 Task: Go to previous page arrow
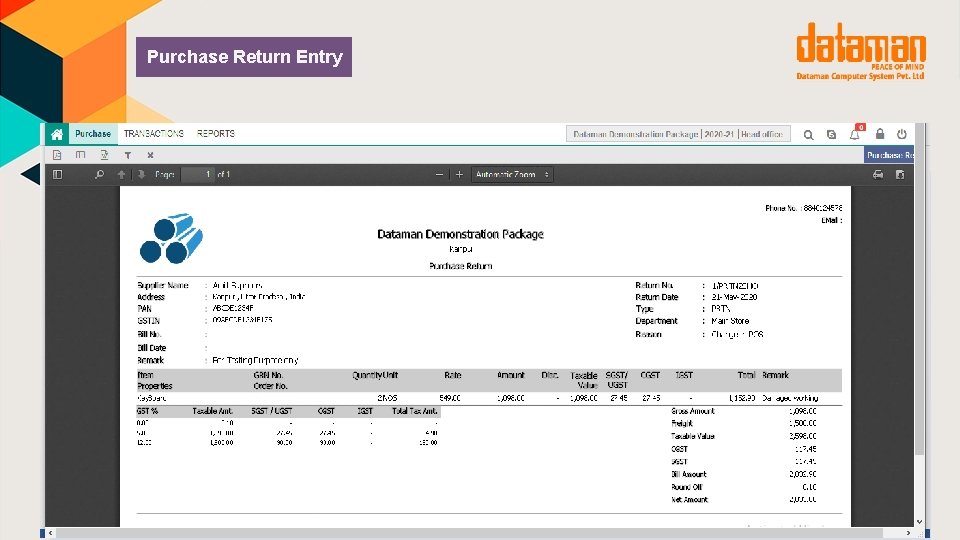tap(121, 174)
